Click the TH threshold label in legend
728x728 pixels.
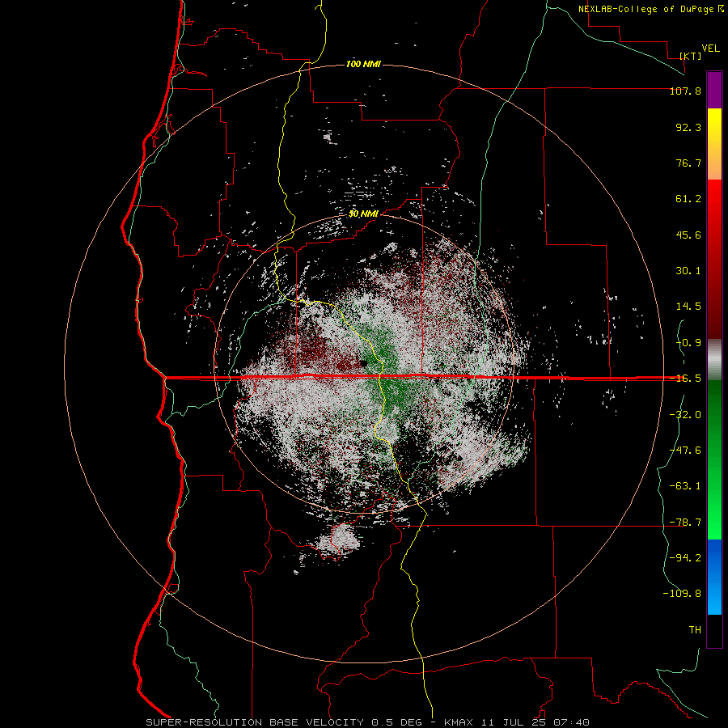click(x=695, y=630)
